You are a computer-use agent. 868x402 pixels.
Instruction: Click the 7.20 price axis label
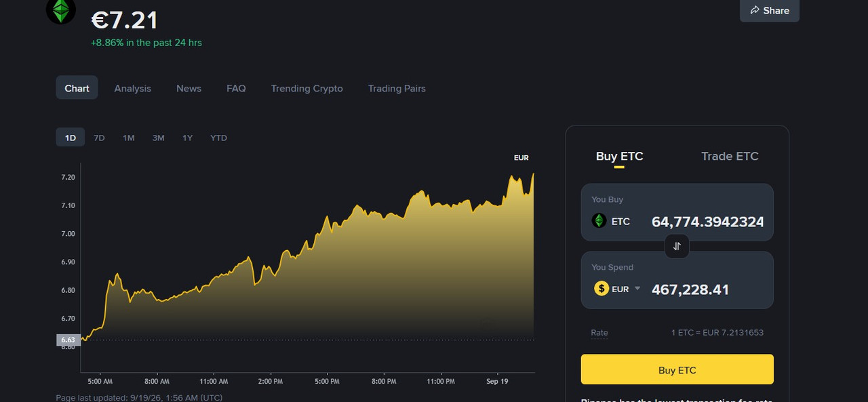tap(68, 177)
